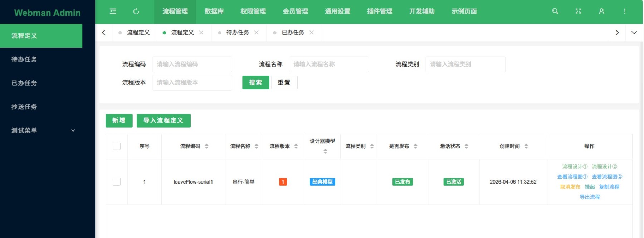Click the refresh icon in top bar

136,11
